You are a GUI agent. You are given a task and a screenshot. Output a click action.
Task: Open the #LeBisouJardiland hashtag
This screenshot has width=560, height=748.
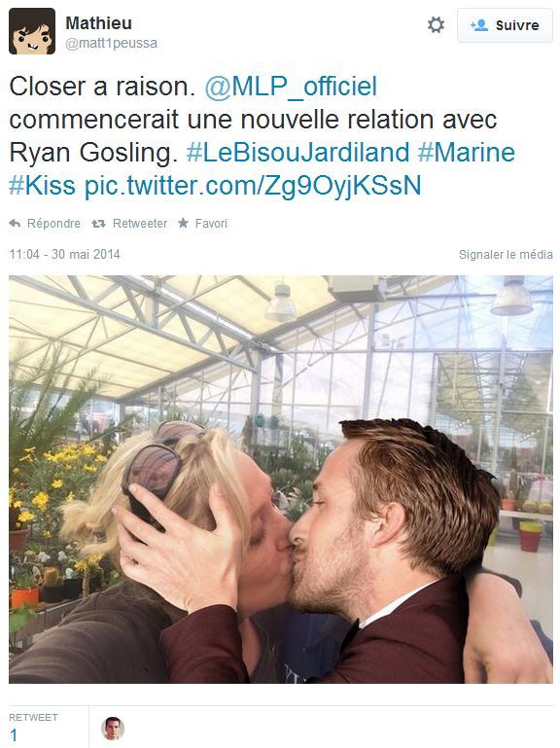click(x=297, y=153)
